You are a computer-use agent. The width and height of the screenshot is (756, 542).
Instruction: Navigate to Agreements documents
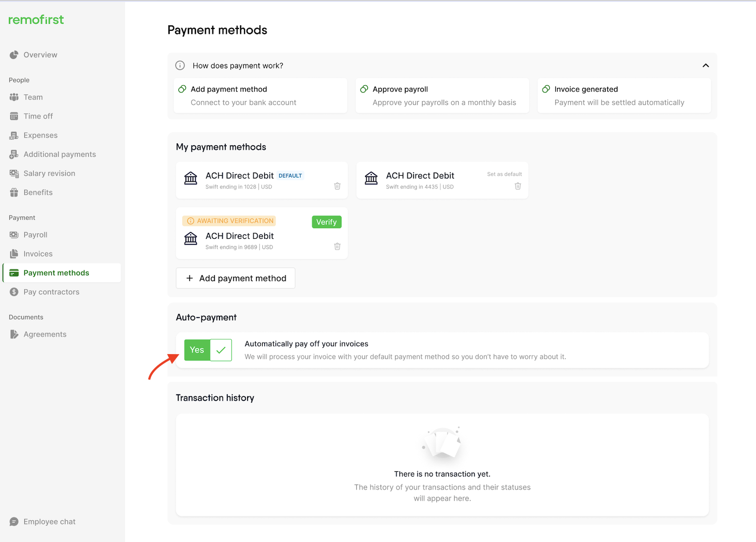(x=45, y=335)
